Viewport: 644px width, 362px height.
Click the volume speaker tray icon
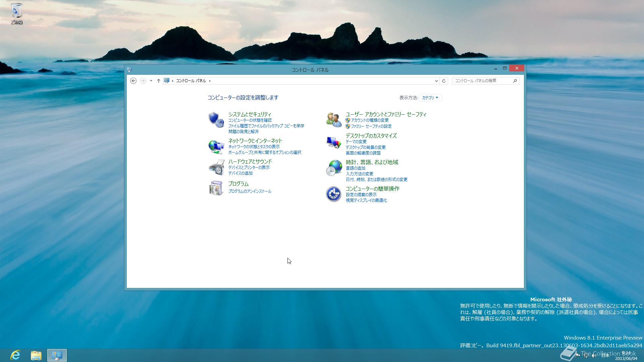(594, 356)
